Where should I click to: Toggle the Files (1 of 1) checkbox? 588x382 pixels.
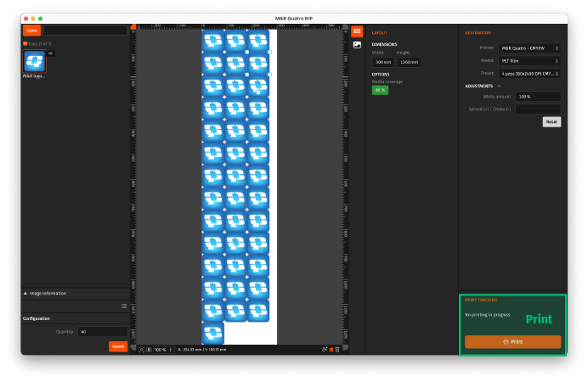pos(25,43)
